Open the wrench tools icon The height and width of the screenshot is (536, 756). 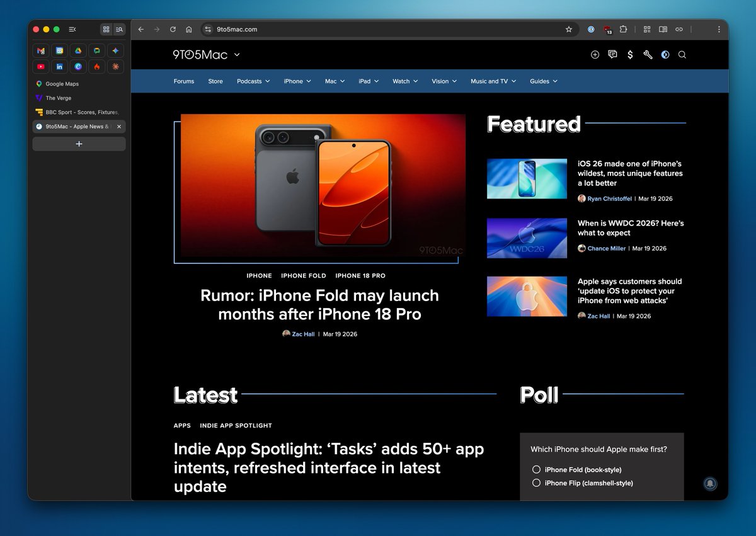click(648, 55)
